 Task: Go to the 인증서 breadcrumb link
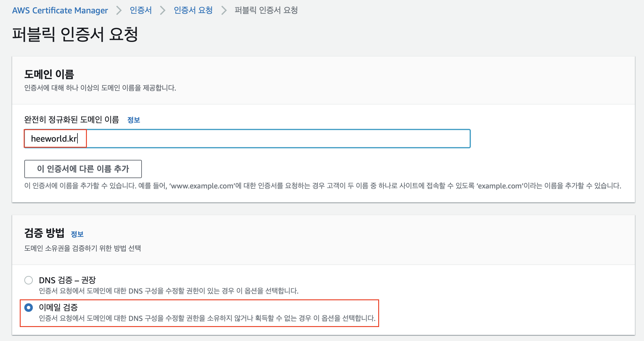(140, 10)
